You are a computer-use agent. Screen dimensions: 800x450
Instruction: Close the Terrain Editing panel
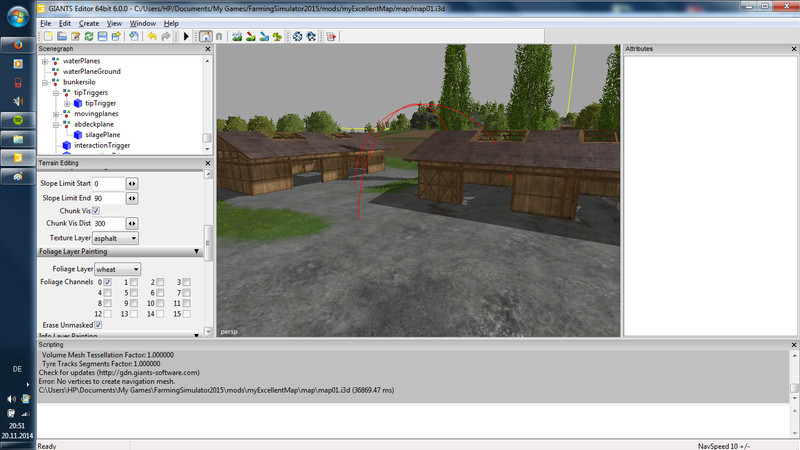(x=208, y=163)
